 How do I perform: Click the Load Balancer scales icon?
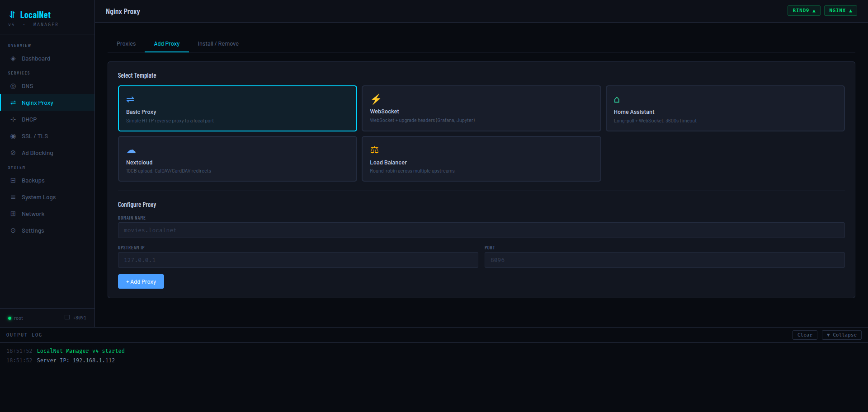pos(374,150)
